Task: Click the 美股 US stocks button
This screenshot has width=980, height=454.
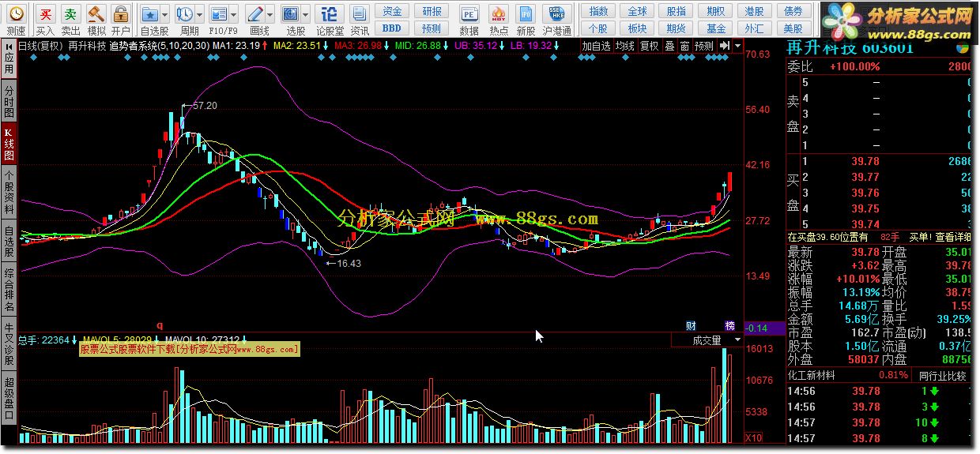Action: pos(793,28)
